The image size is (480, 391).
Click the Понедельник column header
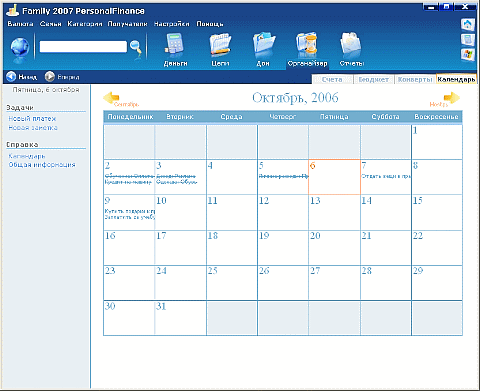click(x=130, y=117)
